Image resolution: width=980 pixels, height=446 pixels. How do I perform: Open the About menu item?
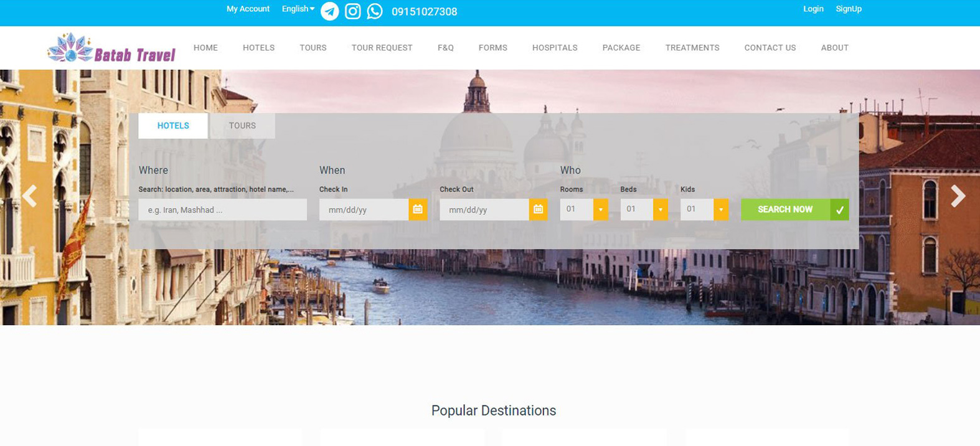click(835, 48)
